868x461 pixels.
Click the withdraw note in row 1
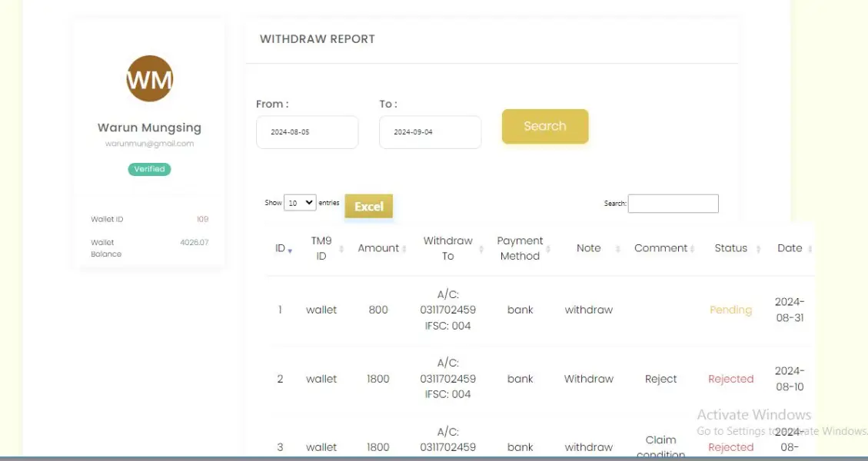click(x=588, y=310)
